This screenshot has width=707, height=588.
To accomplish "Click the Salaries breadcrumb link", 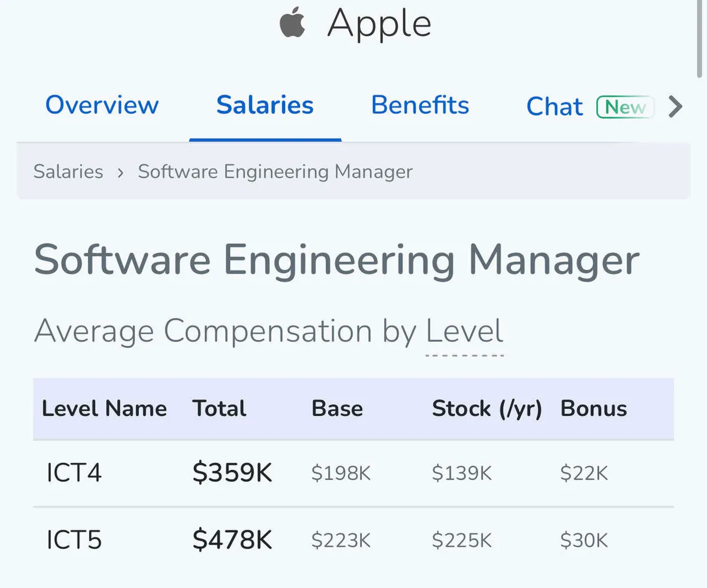I will (68, 172).
